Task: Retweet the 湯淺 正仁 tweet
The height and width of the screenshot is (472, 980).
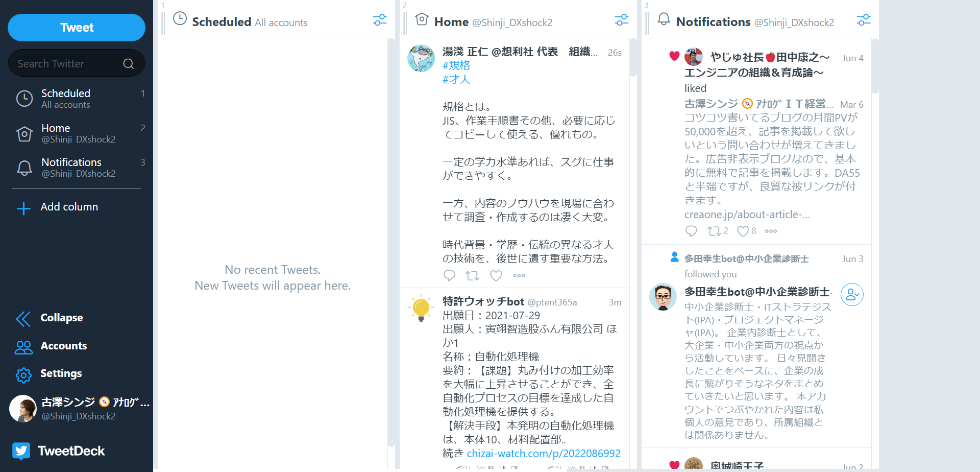Action: coord(473,276)
